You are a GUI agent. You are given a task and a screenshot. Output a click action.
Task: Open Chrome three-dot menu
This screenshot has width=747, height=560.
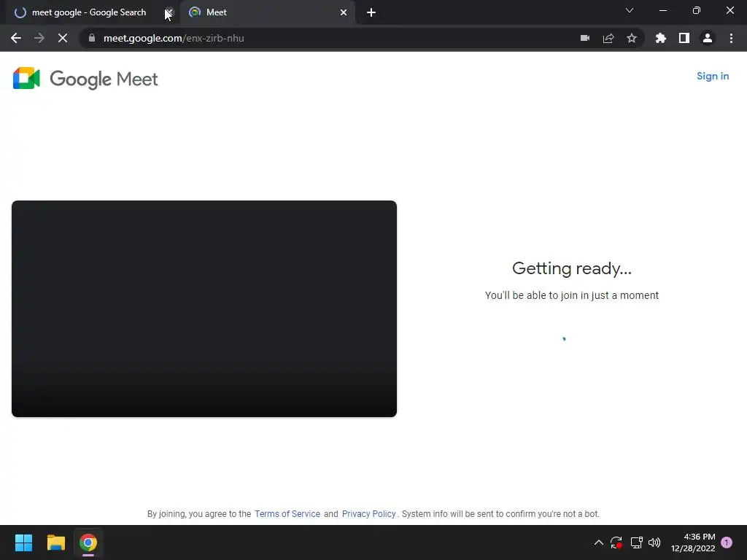tap(731, 38)
